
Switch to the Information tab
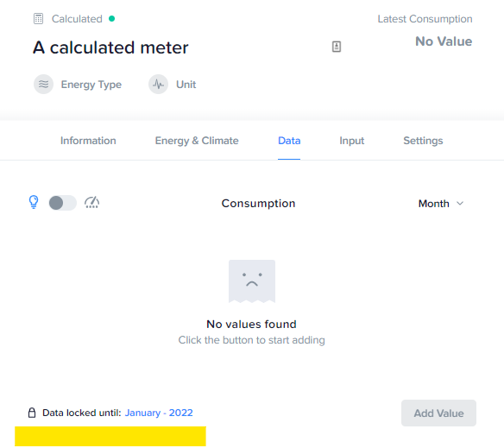click(88, 141)
